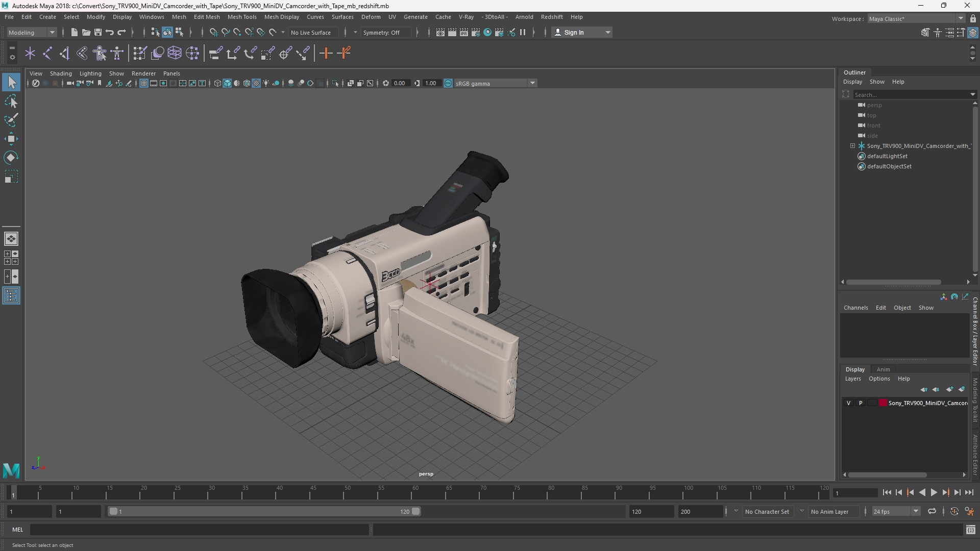This screenshot has width=980, height=551.
Task: Switch to the Anim layer tab
Action: point(883,369)
